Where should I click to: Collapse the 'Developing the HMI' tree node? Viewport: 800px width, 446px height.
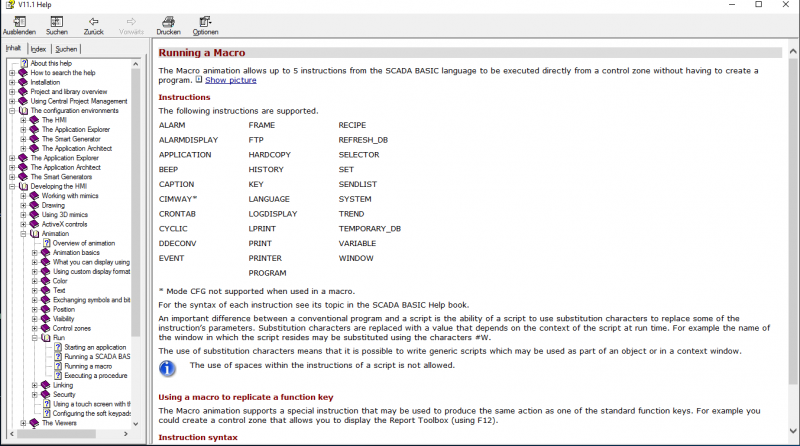(x=12, y=186)
